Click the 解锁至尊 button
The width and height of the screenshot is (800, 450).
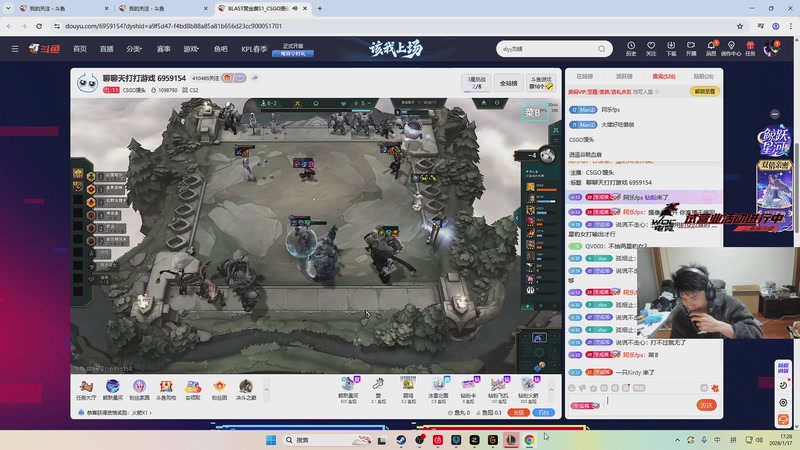click(705, 91)
